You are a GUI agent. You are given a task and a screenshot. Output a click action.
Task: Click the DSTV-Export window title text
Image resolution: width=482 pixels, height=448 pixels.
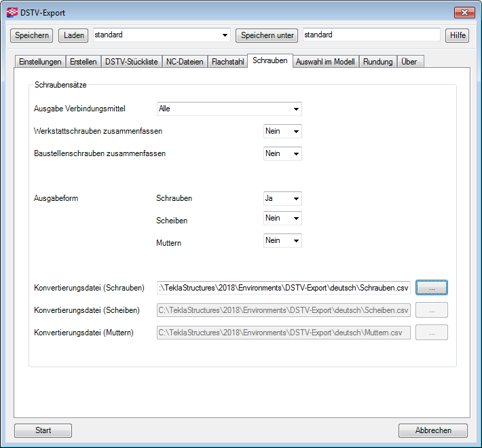coord(43,13)
